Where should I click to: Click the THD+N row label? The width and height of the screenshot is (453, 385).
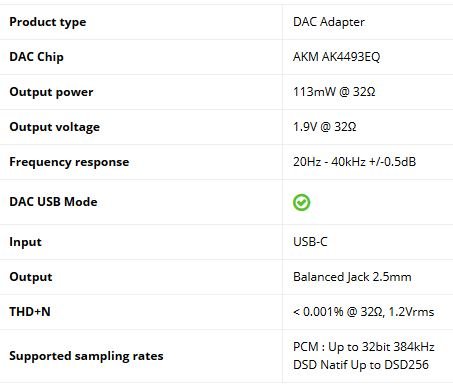[30, 312]
